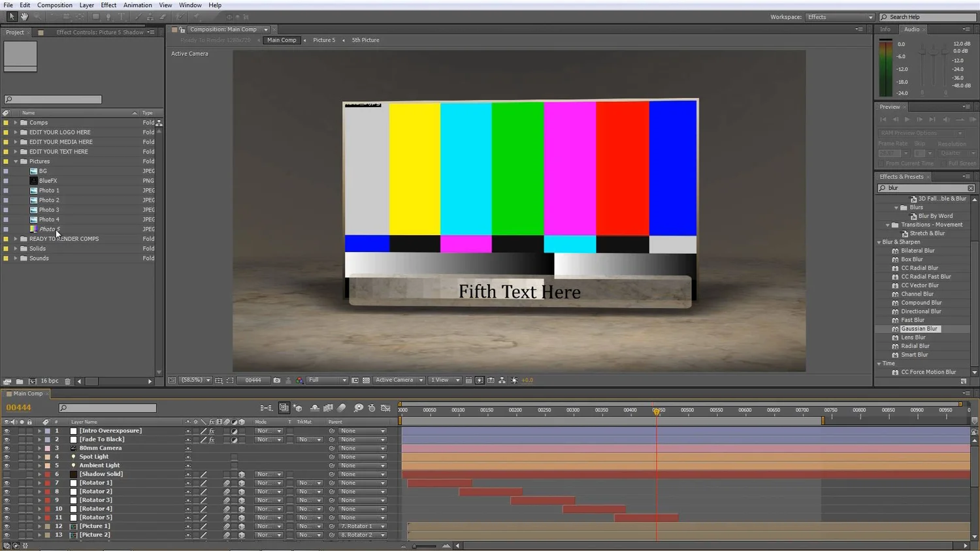Screen dimensions: 980x551
Task: Expand the Sounds folder
Action: (x=15, y=258)
